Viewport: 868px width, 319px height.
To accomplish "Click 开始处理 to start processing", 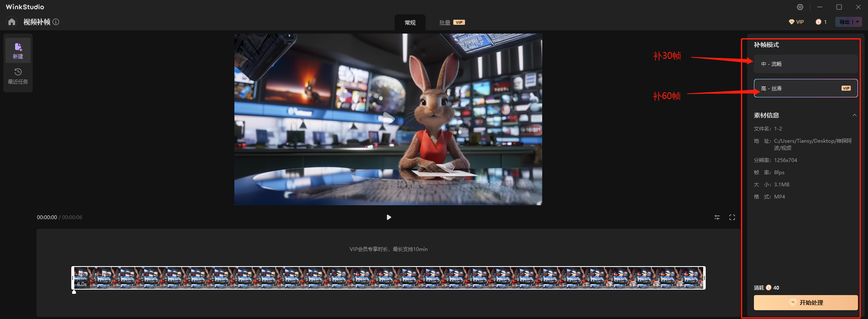I will [x=806, y=303].
